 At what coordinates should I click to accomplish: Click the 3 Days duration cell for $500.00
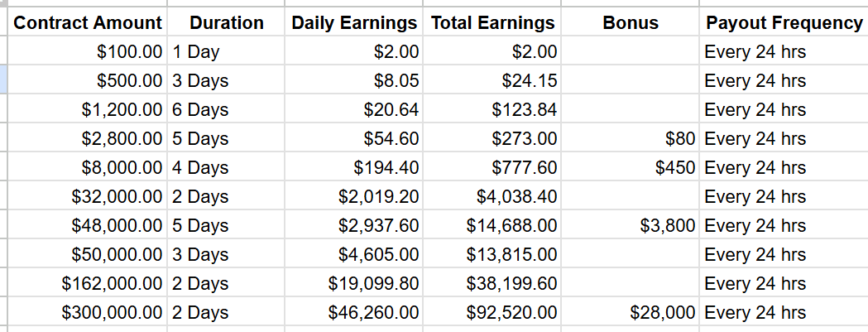coord(226,80)
